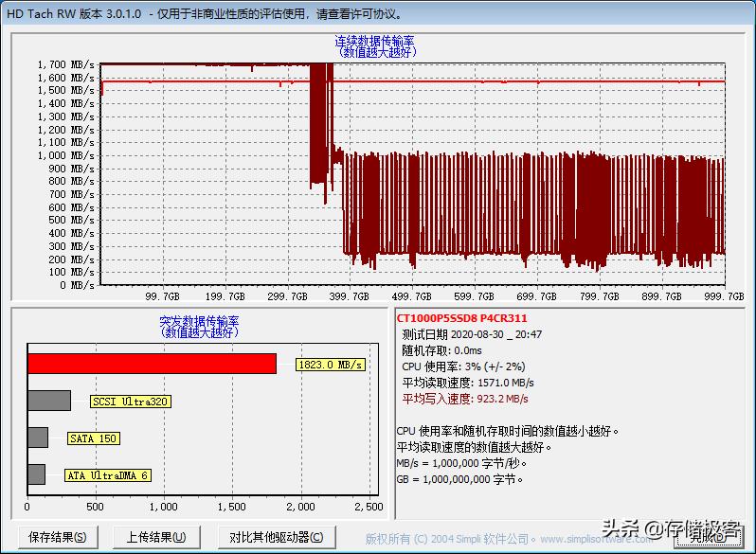Select the SATA 150 label
The height and width of the screenshot is (554, 756).
pos(93,438)
